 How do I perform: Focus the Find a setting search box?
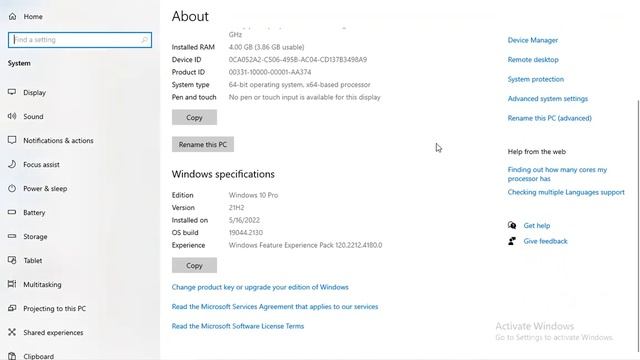pos(80,40)
